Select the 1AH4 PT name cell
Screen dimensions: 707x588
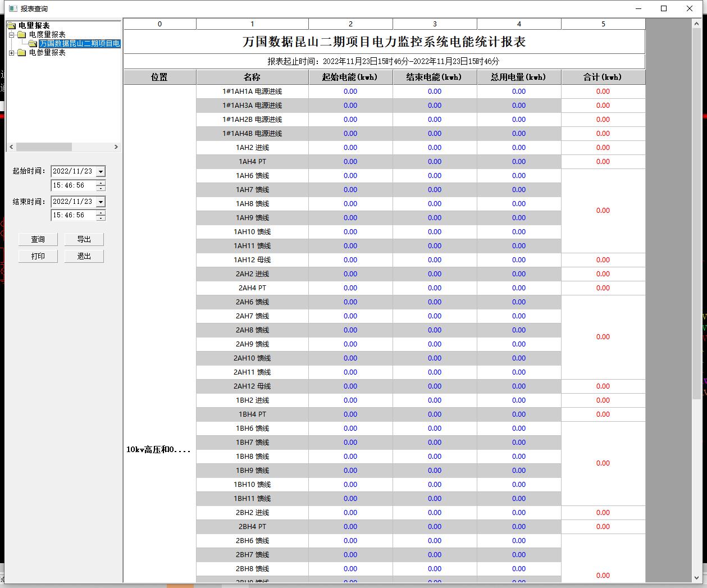coord(252,162)
